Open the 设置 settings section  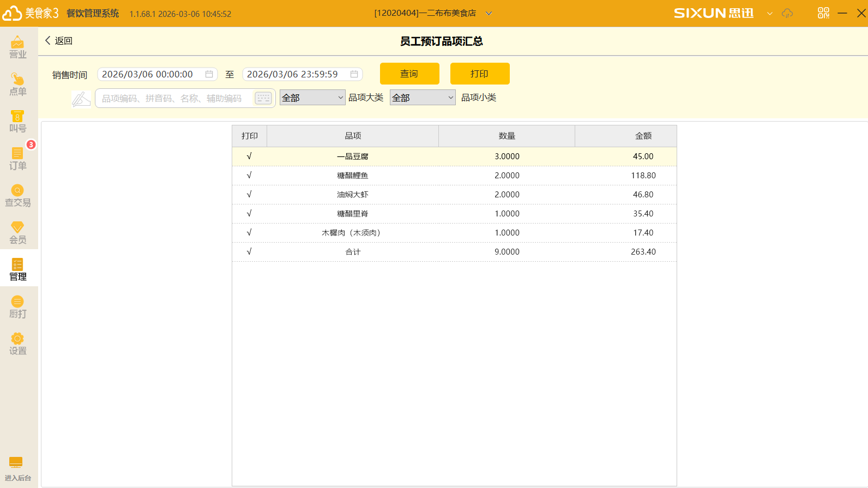18,344
